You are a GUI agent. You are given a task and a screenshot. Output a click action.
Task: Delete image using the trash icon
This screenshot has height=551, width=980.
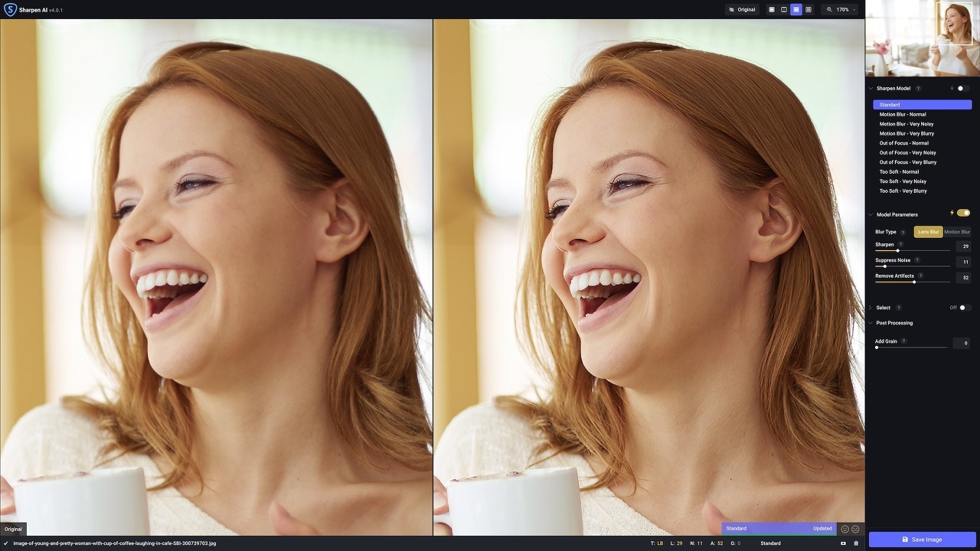tap(856, 543)
